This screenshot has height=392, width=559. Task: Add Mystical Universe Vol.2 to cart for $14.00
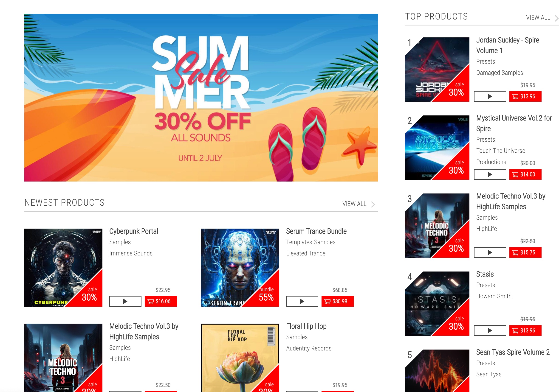point(525,174)
